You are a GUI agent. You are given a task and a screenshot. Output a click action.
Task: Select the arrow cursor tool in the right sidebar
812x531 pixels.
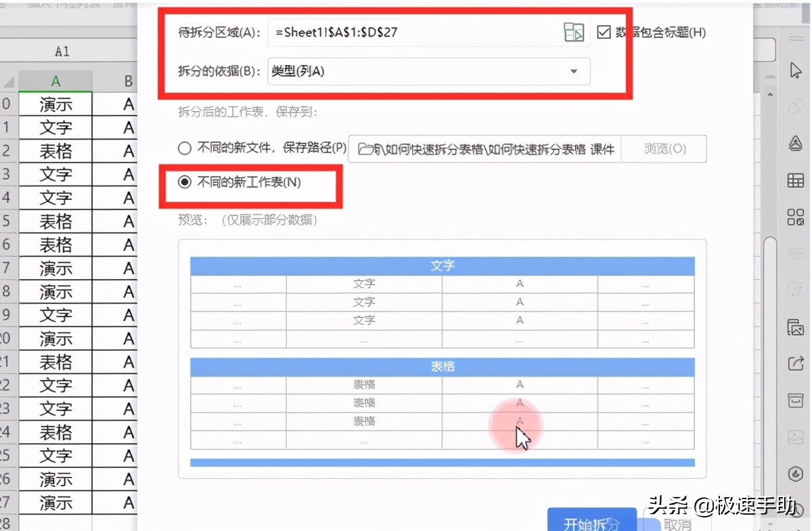[x=796, y=70]
